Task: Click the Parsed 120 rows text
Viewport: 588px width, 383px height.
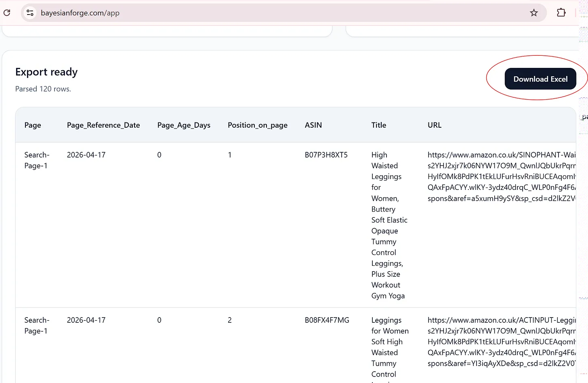Action: (43, 89)
